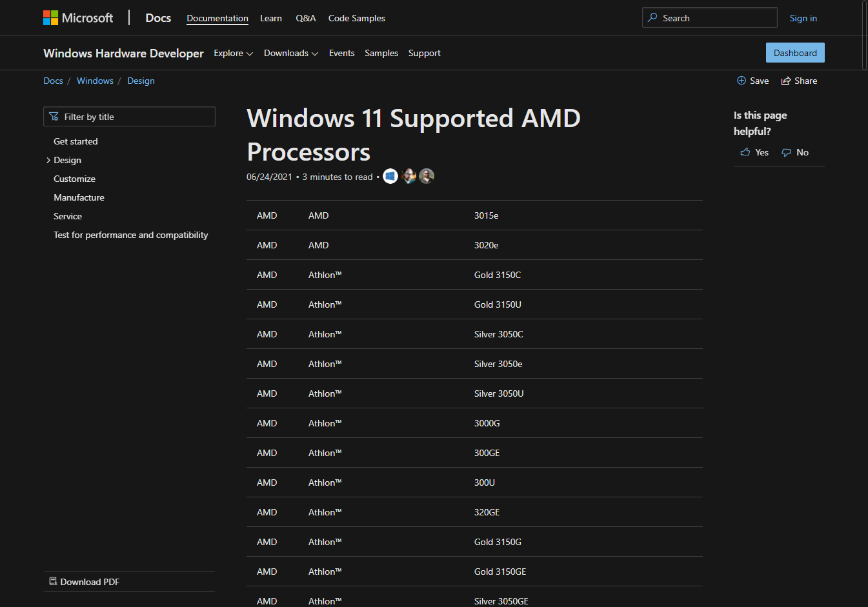Click the Share arrow icon

coord(786,81)
